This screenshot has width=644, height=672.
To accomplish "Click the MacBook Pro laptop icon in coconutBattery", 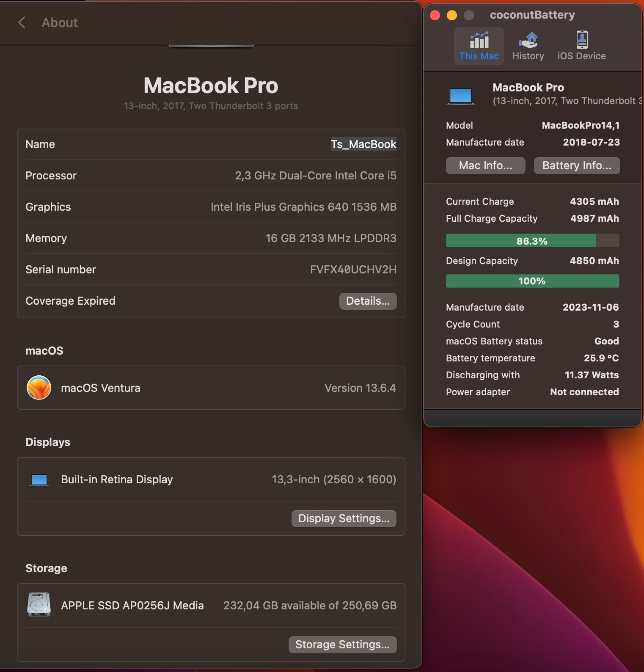I will [461, 96].
